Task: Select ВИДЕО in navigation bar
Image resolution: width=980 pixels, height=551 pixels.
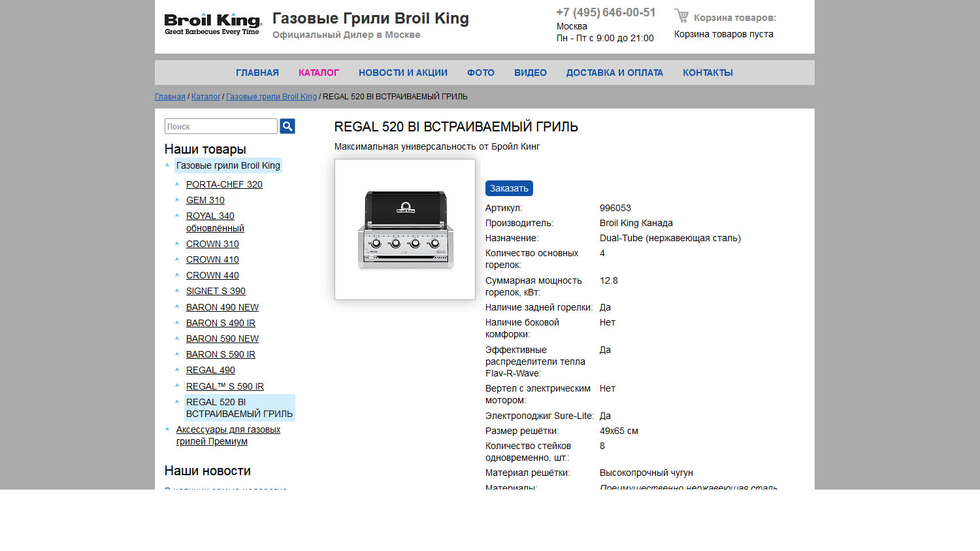Action: point(531,73)
